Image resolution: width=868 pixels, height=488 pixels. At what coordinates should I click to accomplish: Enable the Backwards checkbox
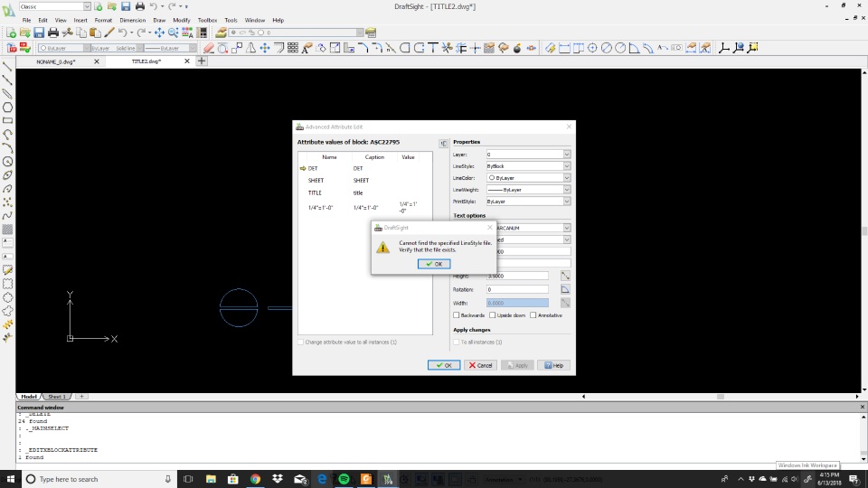coord(456,315)
